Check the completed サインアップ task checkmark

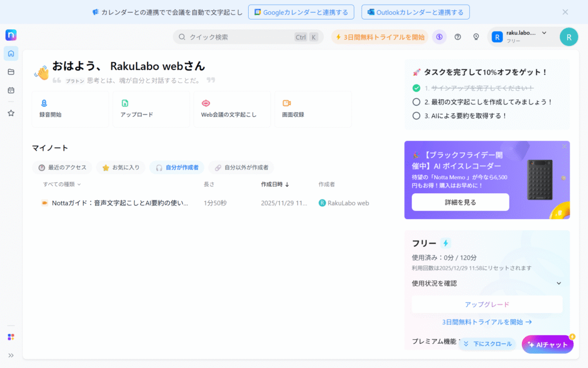pyautogui.click(x=416, y=88)
